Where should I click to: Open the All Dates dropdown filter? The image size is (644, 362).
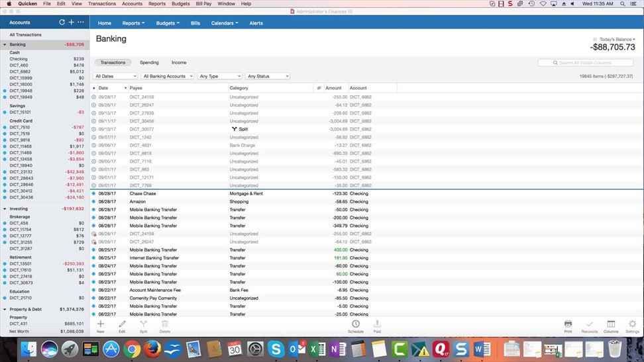[x=116, y=76]
